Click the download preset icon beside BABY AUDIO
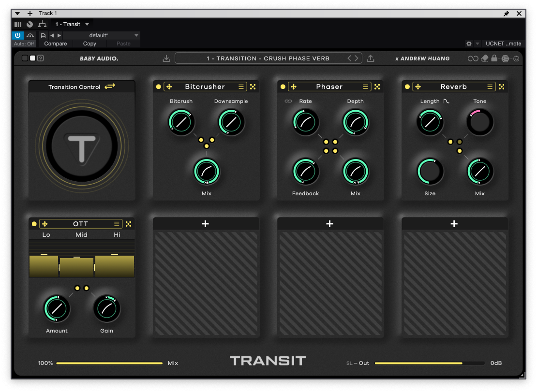The width and height of the screenshot is (537, 392). (166, 58)
